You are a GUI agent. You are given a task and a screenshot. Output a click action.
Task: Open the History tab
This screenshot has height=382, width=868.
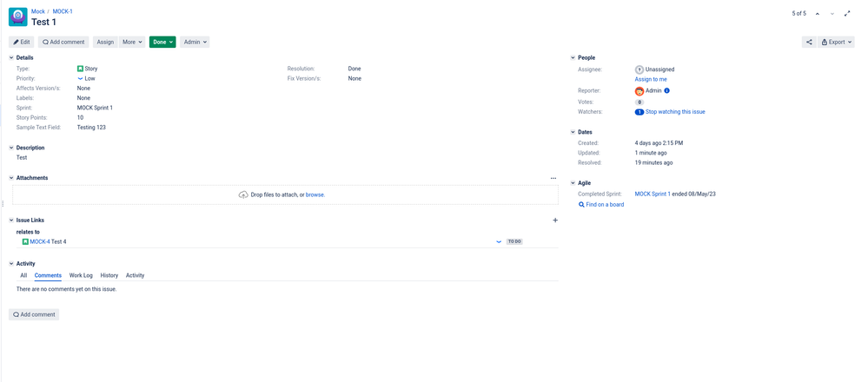(109, 275)
